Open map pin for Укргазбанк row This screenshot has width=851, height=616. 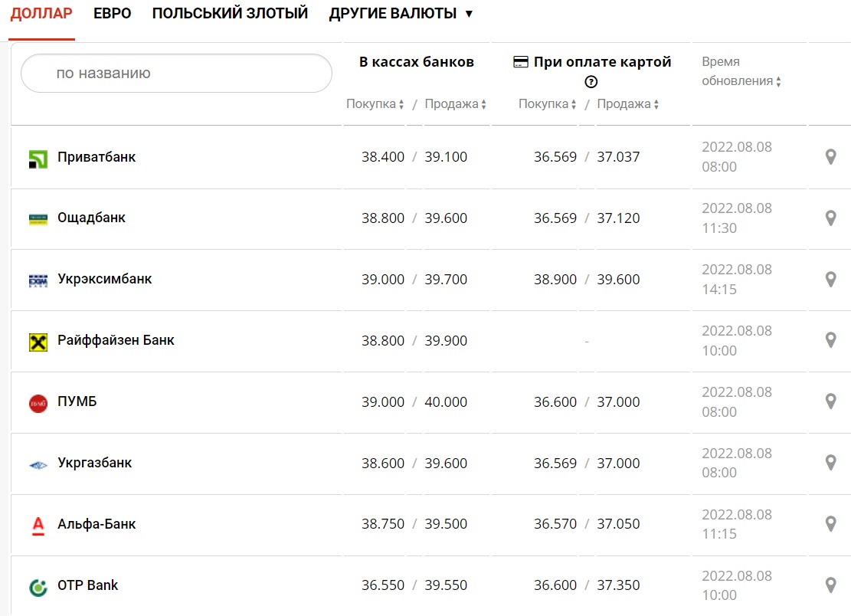[830, 463]
